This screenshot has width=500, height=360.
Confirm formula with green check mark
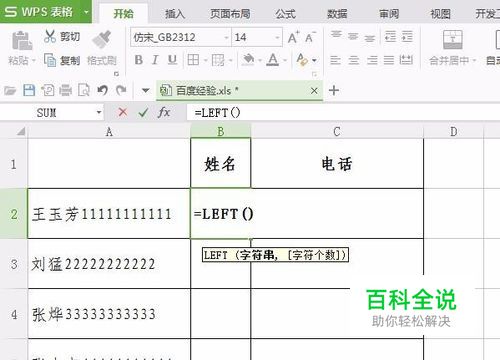pos(143,113)
